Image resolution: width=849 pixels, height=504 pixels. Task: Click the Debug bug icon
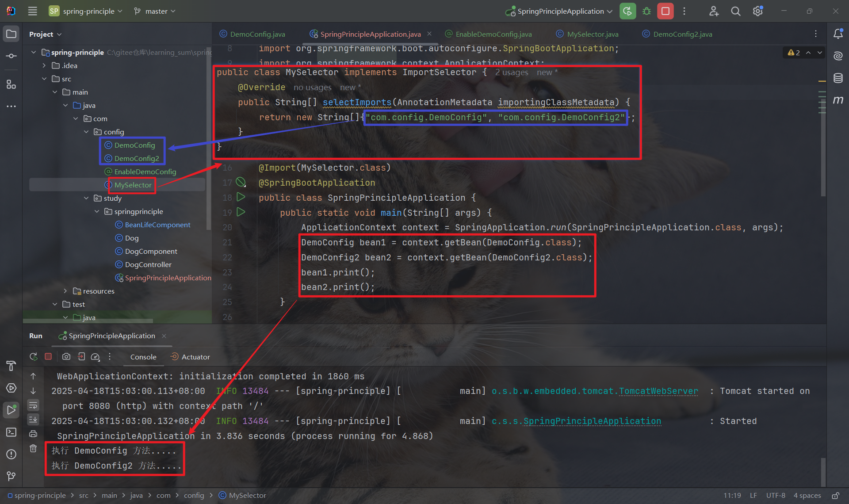click(646, 11)
